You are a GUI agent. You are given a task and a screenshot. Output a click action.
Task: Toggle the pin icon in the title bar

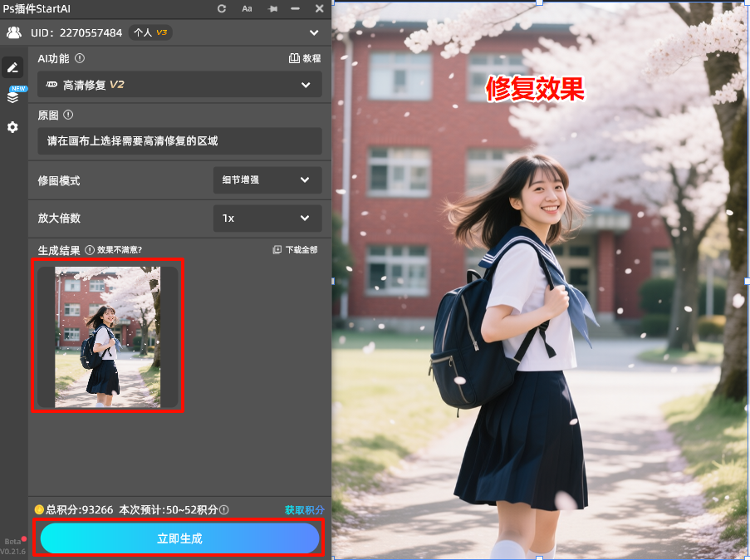point(272,9)
